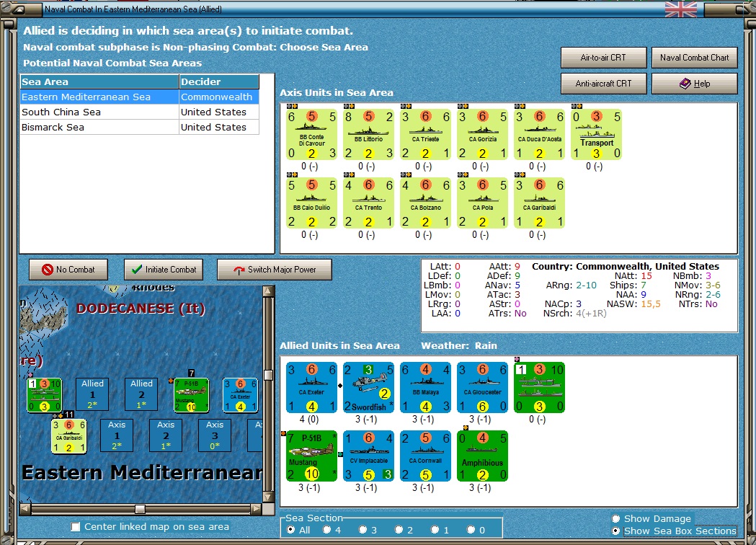Choose Show Sea Box Sections option
756x545 pixels.
pyautogui.click(x=615, y=531)
